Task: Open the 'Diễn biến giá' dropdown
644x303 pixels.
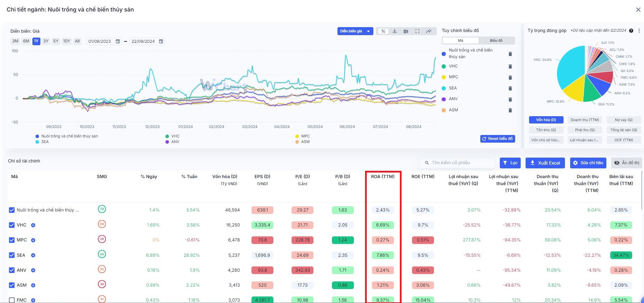Action: click(355, 31)
